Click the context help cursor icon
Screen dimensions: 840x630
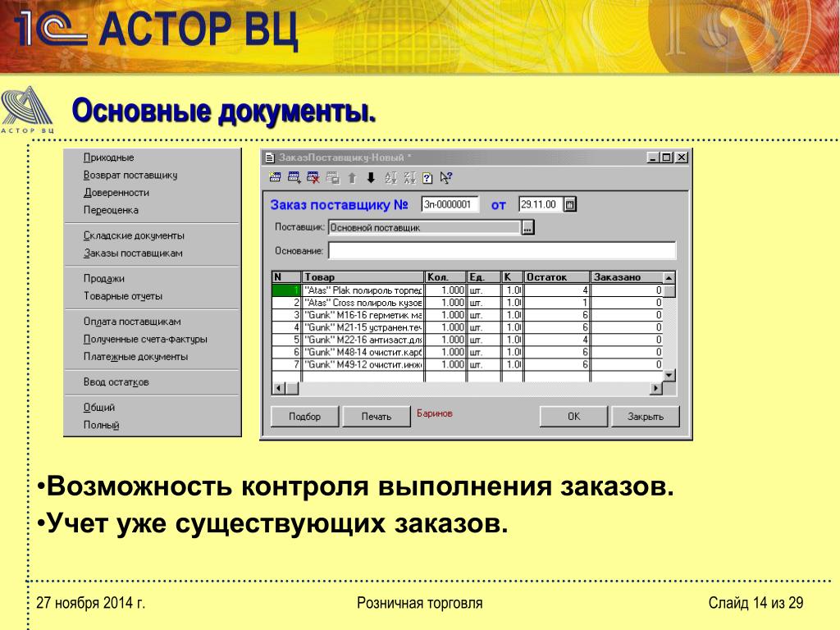[x=446, y=178]
